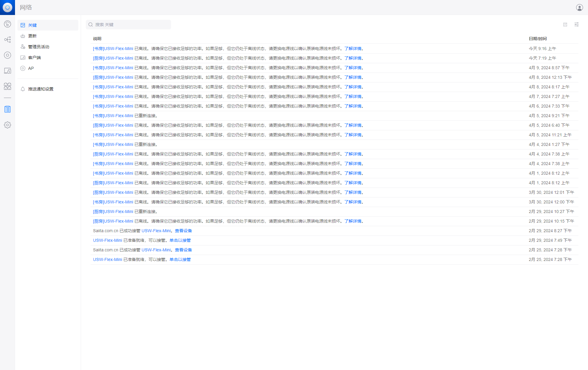
Task: Open the topology icon in sidebar
Action: 7,40
